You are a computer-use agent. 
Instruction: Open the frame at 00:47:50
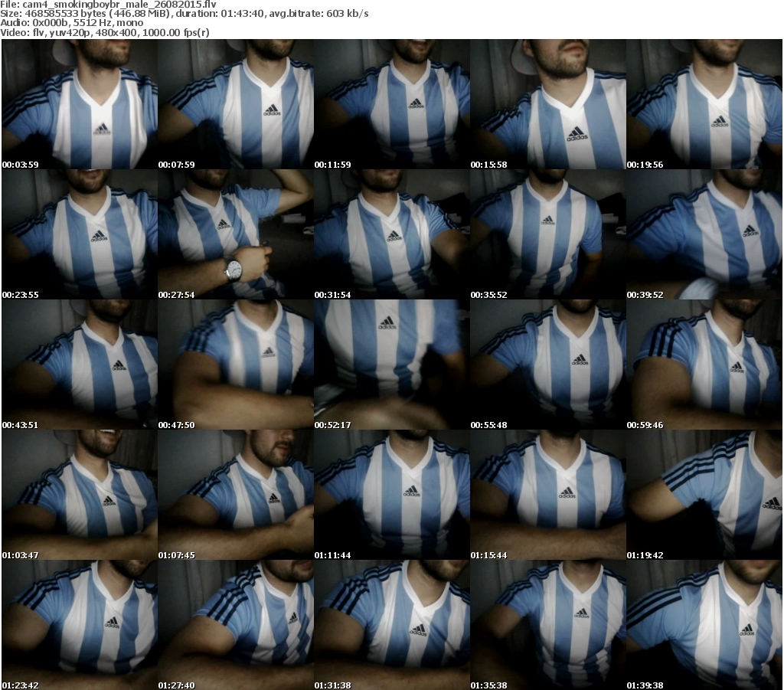click(x=236, y=365)
